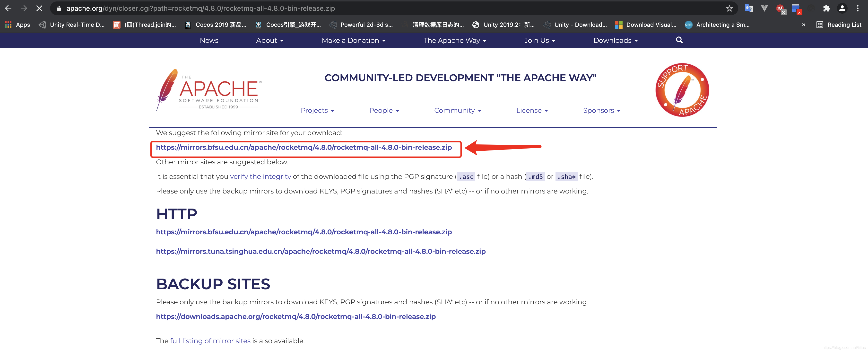Viewport: 868px width, 352px height.
Task: Open the Apps bookmark shortcut
Action: click(x=17, y=25)
